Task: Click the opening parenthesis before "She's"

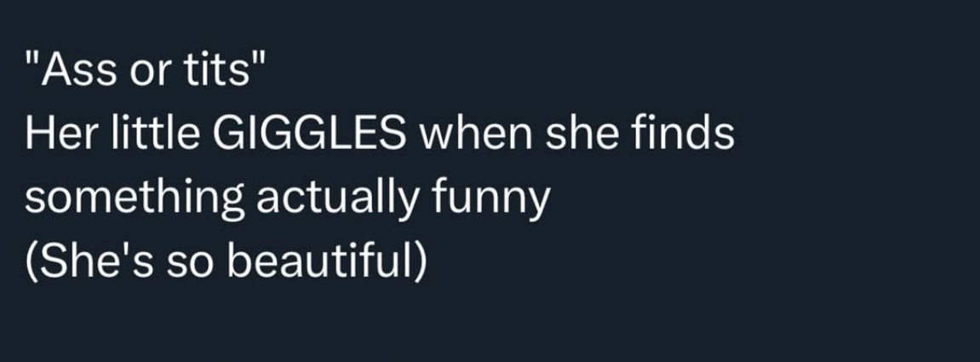Action: click(32, 262)
